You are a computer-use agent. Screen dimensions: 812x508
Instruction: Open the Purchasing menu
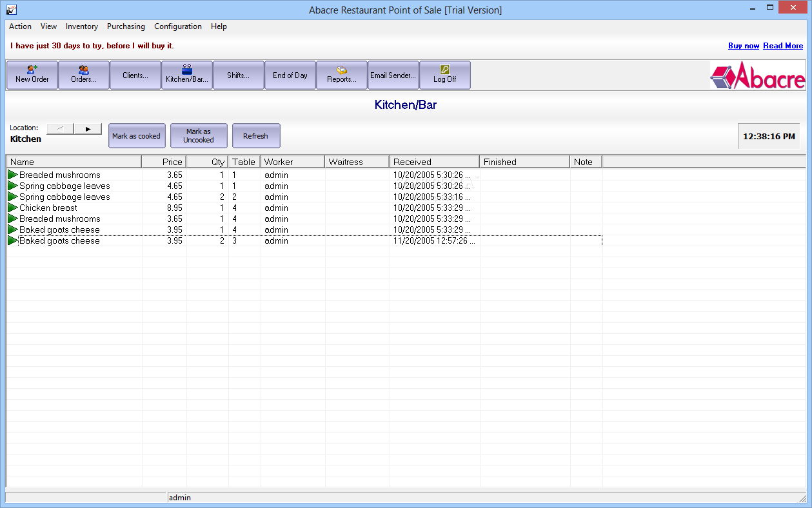(x=126, y=26)
